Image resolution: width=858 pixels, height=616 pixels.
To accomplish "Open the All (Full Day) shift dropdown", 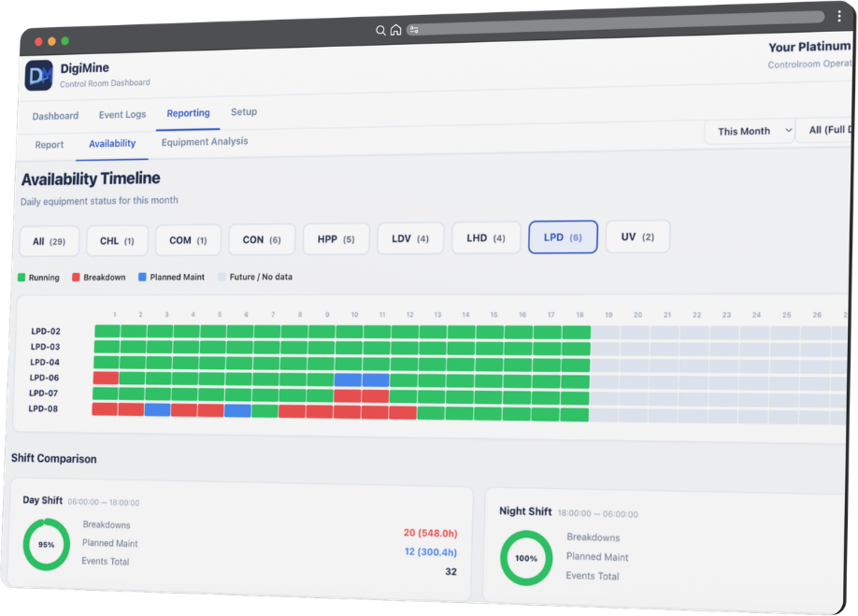I will (827, 130).
